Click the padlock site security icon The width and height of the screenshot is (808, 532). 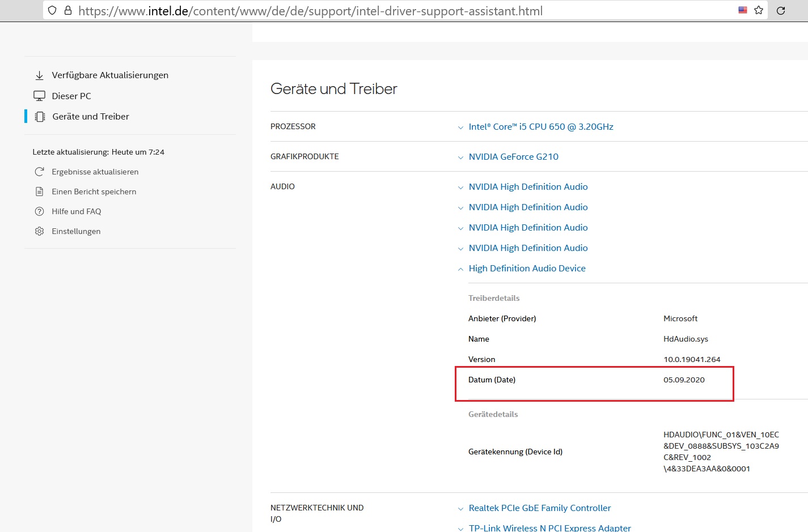click(68, 10)
